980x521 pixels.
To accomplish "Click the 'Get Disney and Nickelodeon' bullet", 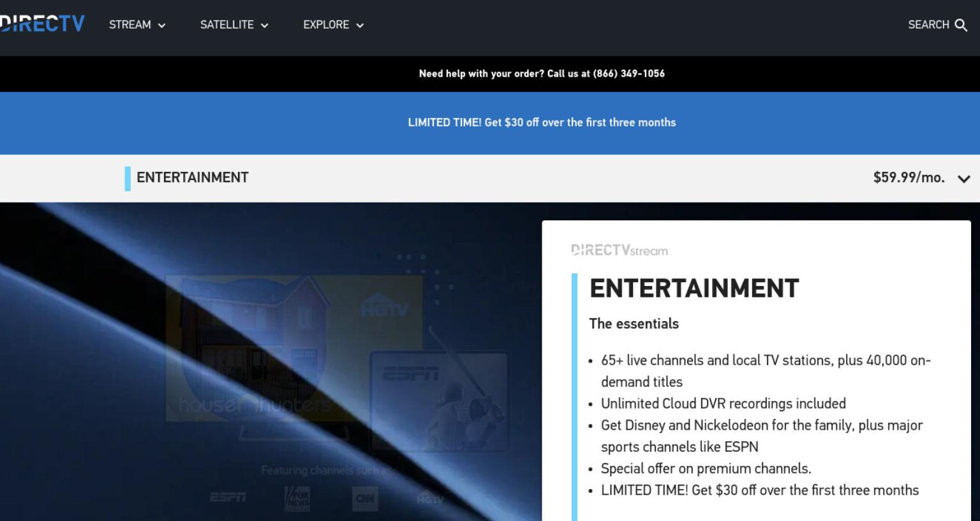I will point(762,436).
